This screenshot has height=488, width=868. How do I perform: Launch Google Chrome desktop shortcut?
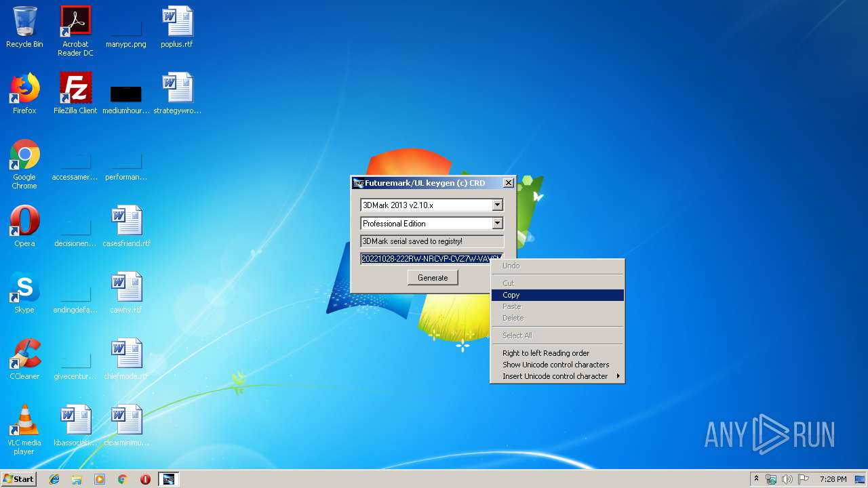[x=24, y=164]
